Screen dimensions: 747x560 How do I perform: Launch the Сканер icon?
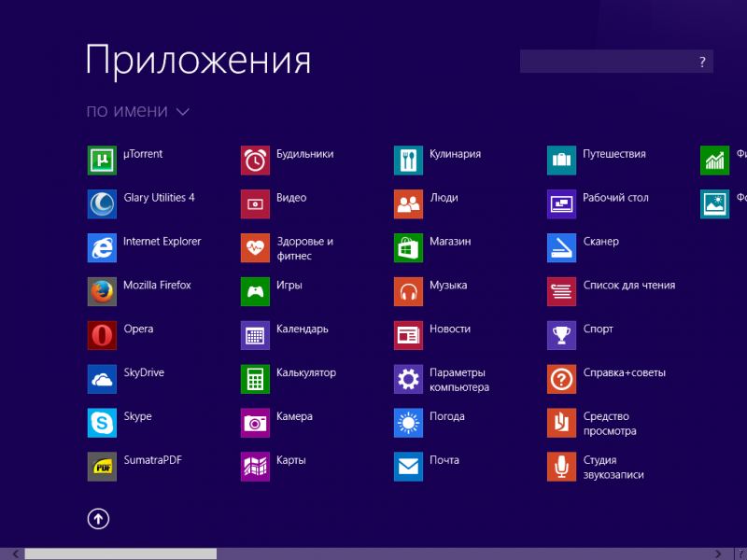coord(562,248)
